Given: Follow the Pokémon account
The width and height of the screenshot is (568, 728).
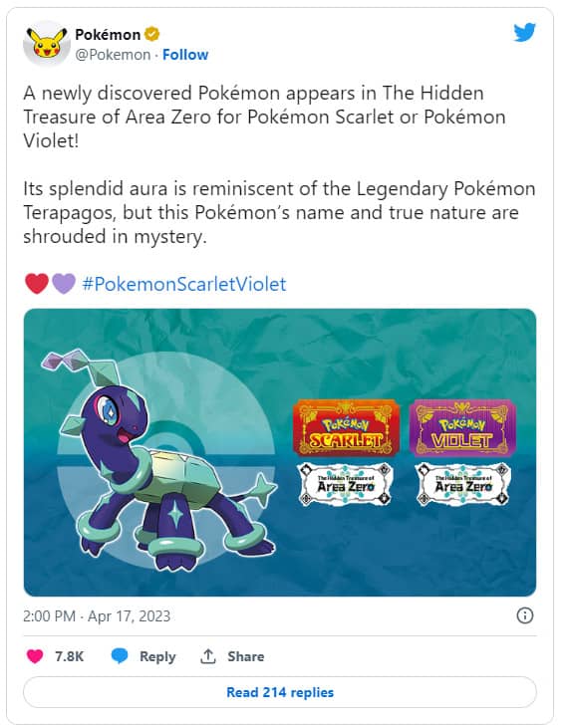Looking at the screenshot, I should [x=185, y=55].
